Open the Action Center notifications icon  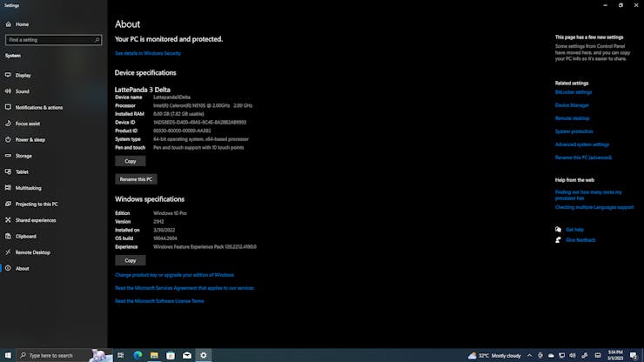(634, 355)
